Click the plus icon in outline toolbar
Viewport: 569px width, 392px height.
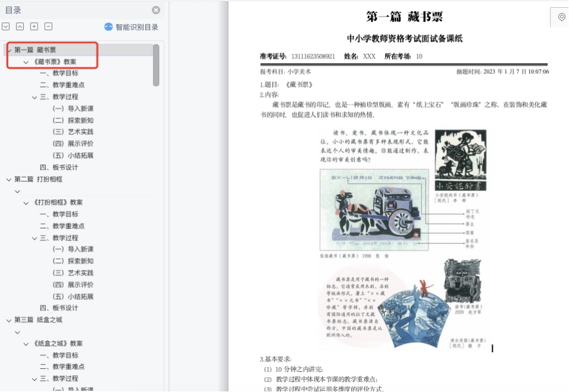click(34, 27)
